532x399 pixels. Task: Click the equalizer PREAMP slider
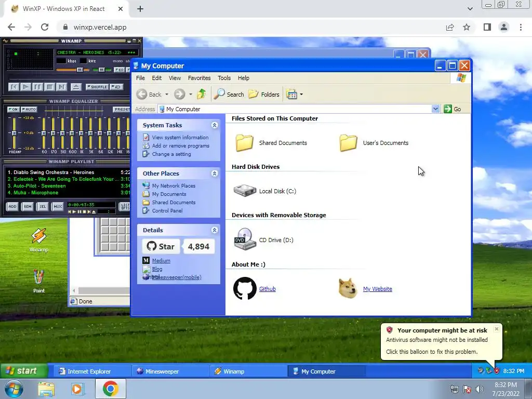click(14, 133)
